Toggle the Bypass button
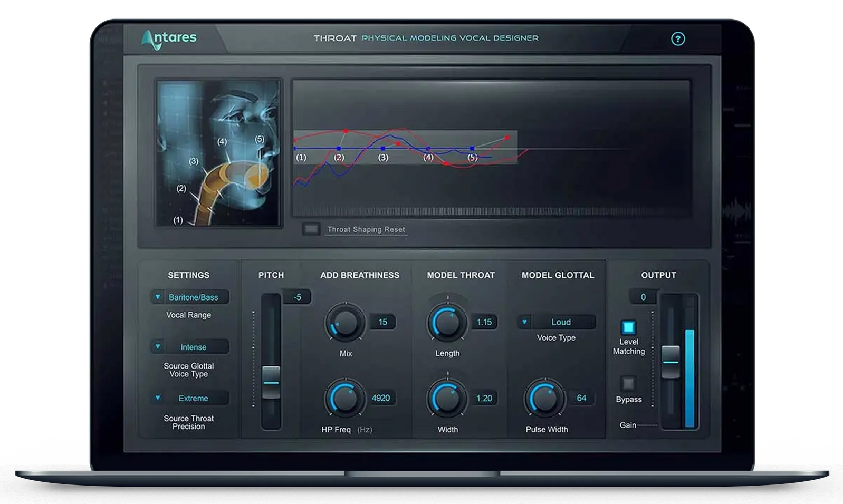 pos(628,383)
